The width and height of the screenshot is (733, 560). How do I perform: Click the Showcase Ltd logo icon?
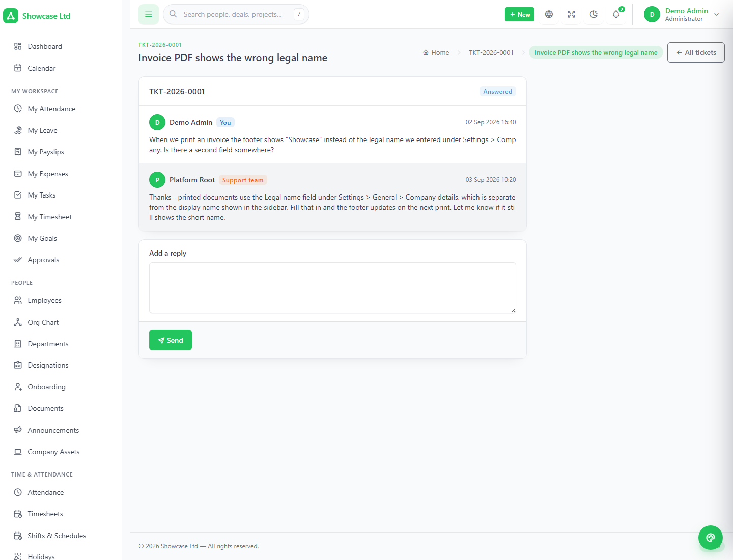pyautogui.click(x=11, y=16)
